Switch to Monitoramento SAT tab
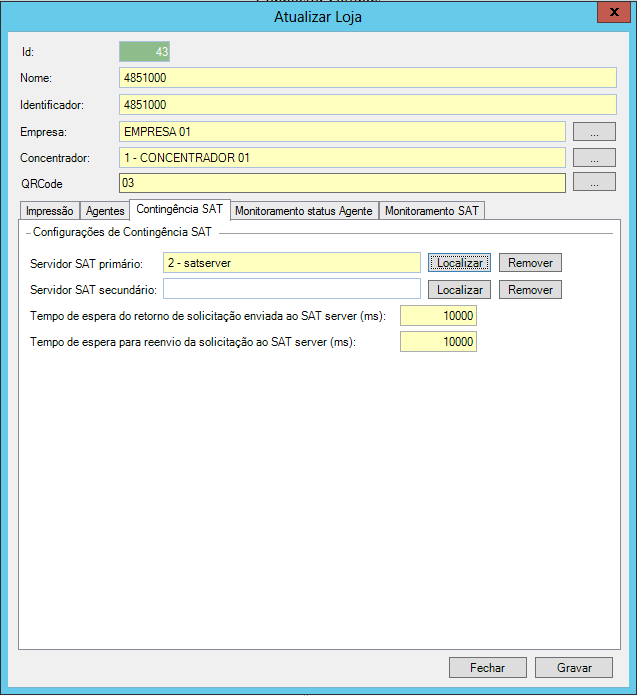The height and width of the screenshot is (696, 637). tap(432, 211)
